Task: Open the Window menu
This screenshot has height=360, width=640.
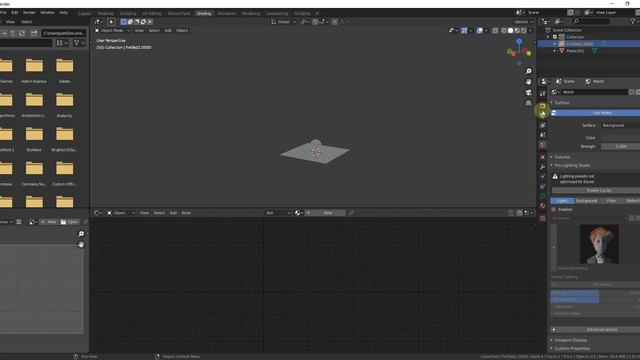Action: click(47, 13)
